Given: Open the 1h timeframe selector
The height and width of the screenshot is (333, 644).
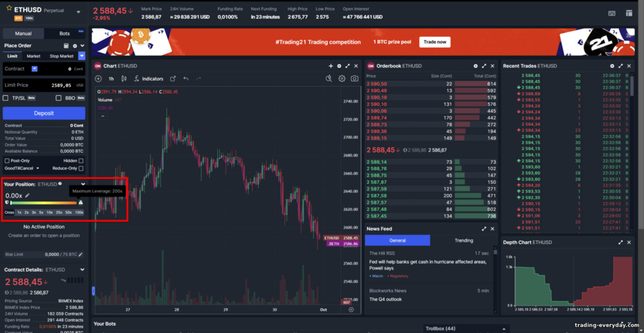Looking at the screenshot, I should pos(111,79).
